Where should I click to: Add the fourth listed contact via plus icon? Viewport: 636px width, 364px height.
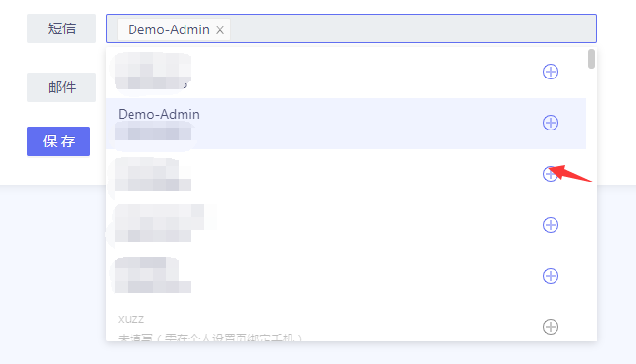(551, 225)
